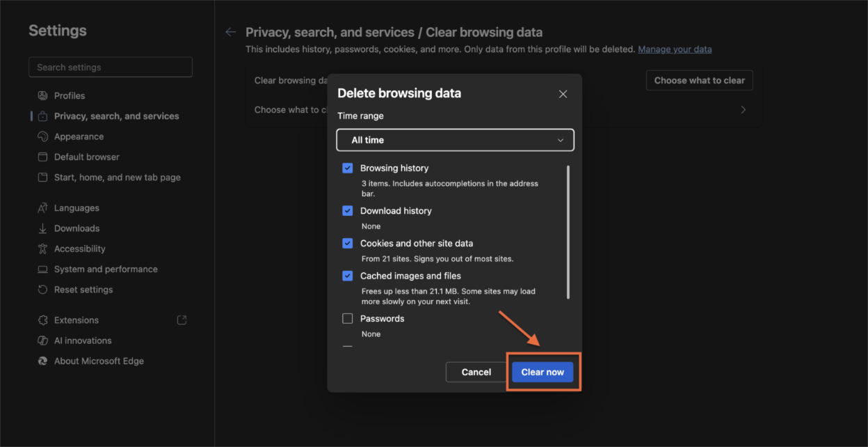The height and width of the screenshot is (447, 868).
Task: Open the All time time range dropdown
Action: [x=455, y=140]
